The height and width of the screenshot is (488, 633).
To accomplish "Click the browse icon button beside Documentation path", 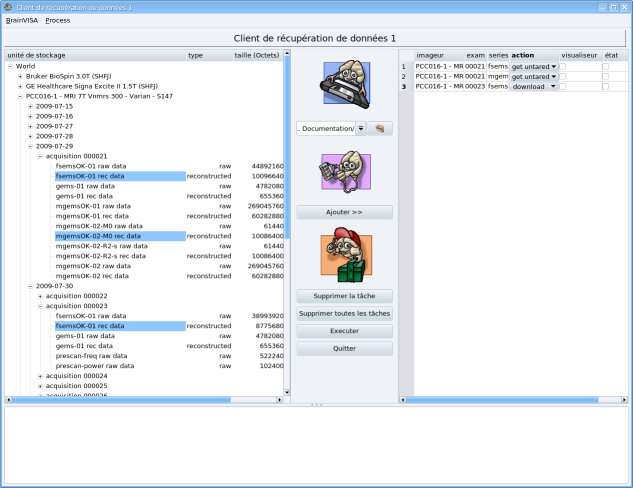I will point(380,129).
